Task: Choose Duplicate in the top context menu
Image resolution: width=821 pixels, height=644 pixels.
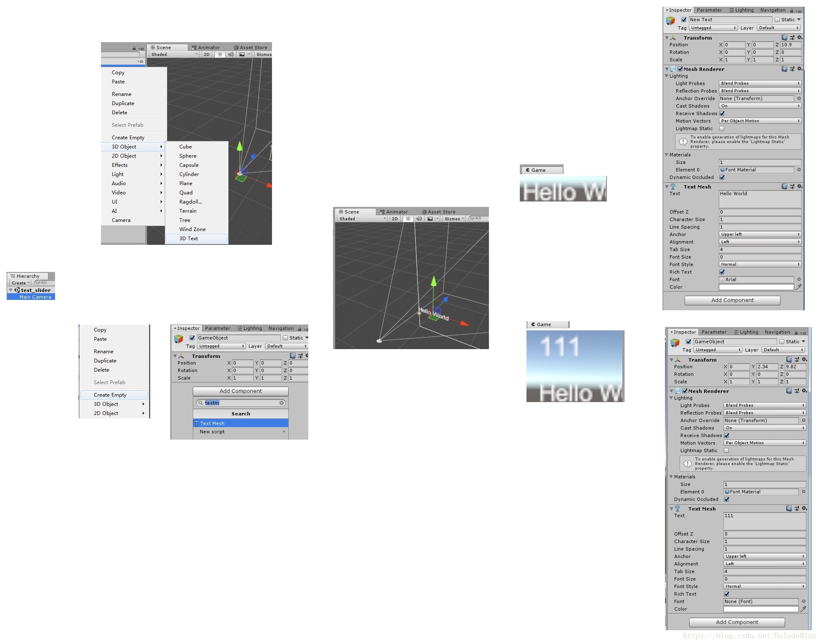Action: 123,103
